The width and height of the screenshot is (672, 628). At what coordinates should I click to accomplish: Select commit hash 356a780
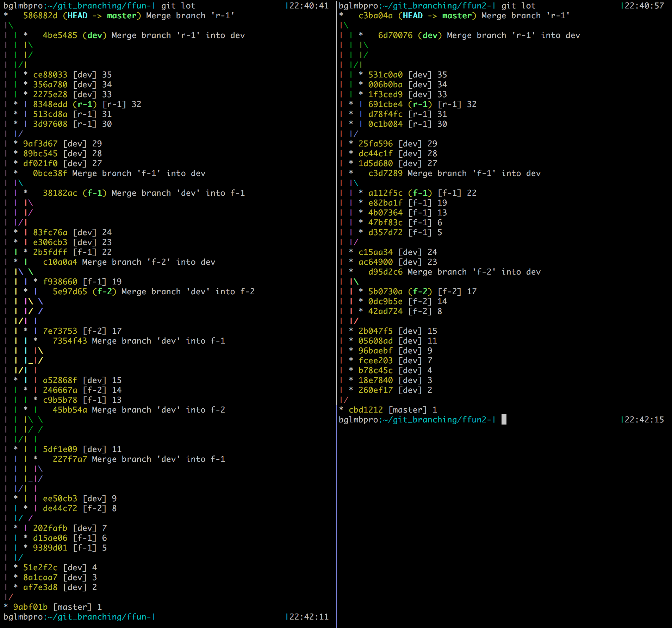(x=50, y=85)
